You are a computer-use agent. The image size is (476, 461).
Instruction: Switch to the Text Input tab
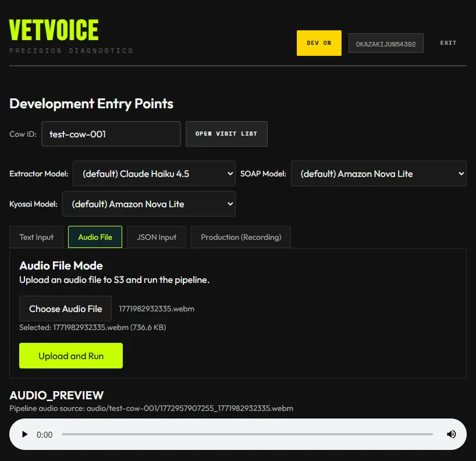[37, 237]
